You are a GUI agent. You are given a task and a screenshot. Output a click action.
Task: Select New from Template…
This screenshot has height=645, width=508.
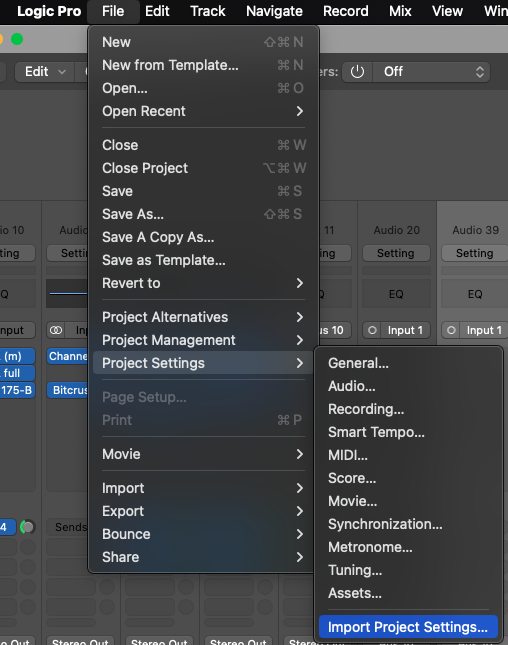(203, 65)
